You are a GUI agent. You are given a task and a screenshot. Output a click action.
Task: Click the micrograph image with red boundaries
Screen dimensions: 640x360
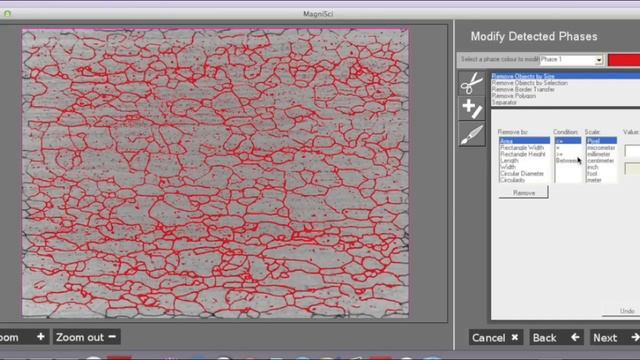pos(215,173)
